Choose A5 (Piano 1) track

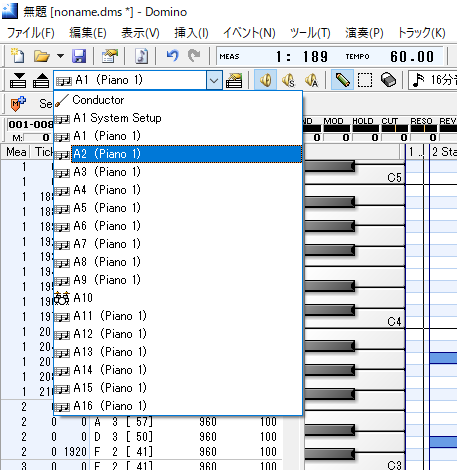click(x=178, y=208)
